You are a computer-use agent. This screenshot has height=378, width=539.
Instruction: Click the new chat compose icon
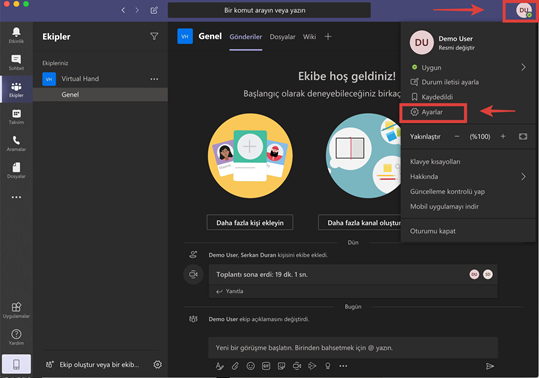(154, 10)
